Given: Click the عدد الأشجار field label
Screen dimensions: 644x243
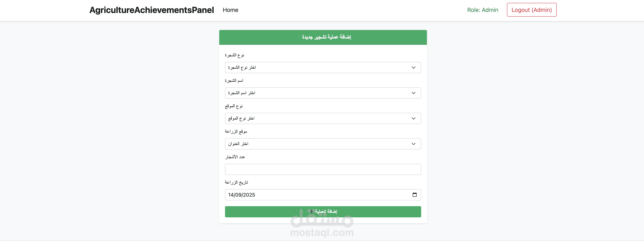Looking at the screenshot, I should click(235, 157).
